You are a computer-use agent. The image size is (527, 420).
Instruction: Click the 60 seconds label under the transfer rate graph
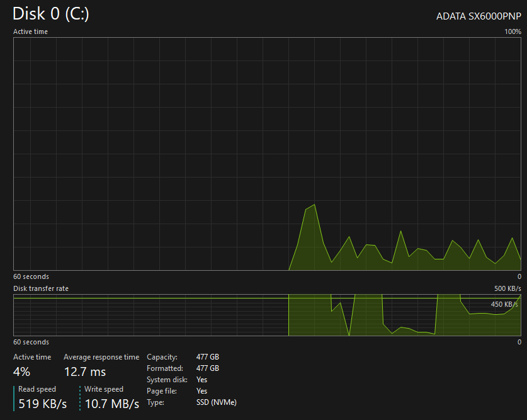pos(31,342)
